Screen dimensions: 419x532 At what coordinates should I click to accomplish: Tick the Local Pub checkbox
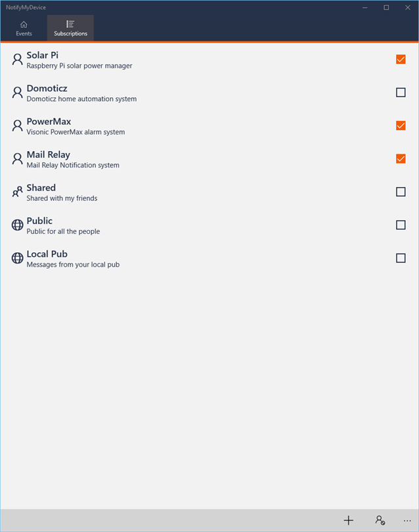pos(401,258)
